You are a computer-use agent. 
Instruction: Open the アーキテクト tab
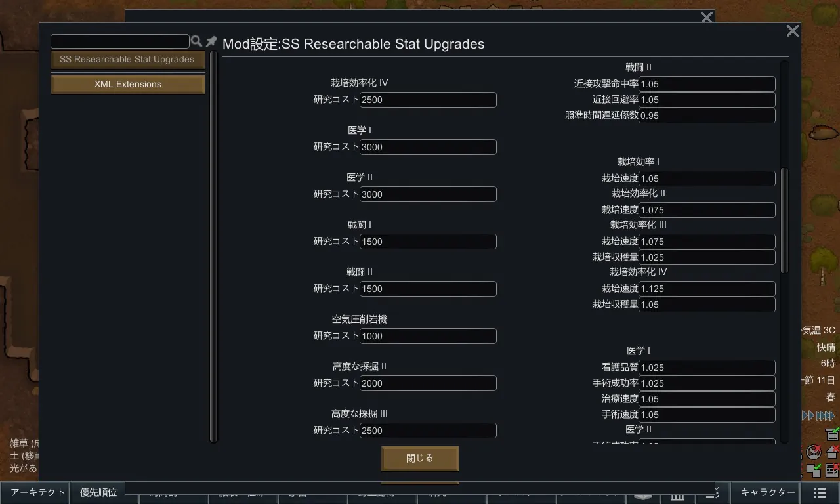pyautogui.click(x=37, y=492)
